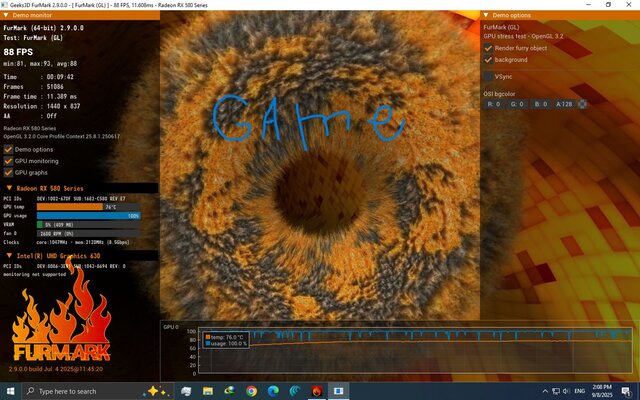Click the G: 0 color value field
The height and width of the screenshot is (400, 640).
click(x=518, y=104)
